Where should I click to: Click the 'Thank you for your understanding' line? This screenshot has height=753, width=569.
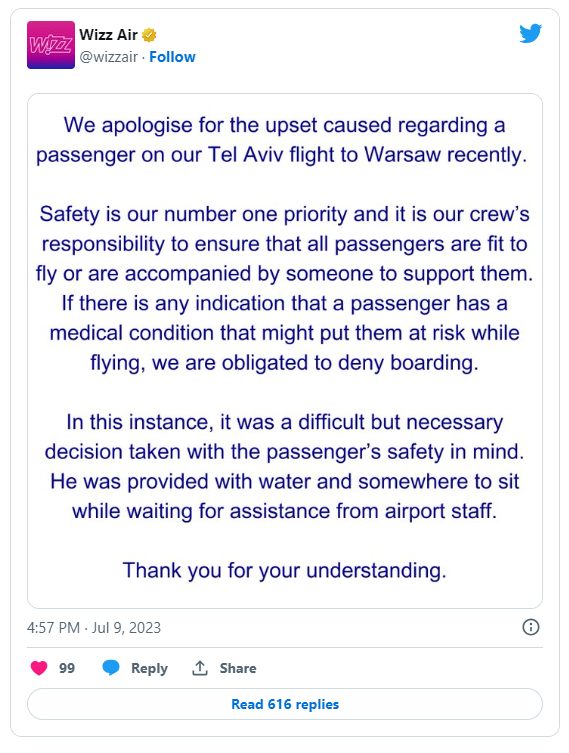(285, 571)
